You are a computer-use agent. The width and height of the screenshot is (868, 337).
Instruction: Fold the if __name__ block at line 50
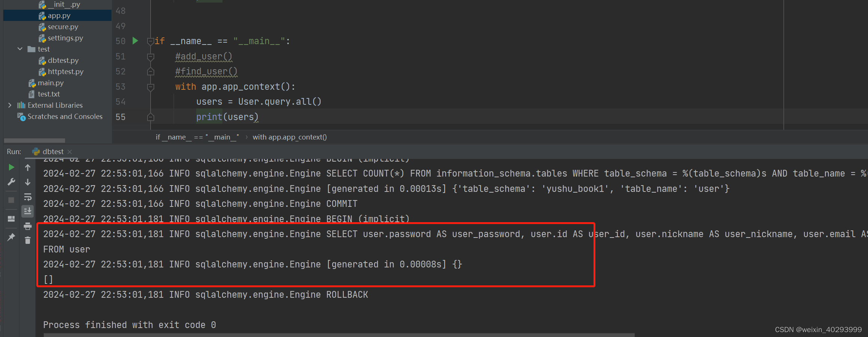[151, 41]
